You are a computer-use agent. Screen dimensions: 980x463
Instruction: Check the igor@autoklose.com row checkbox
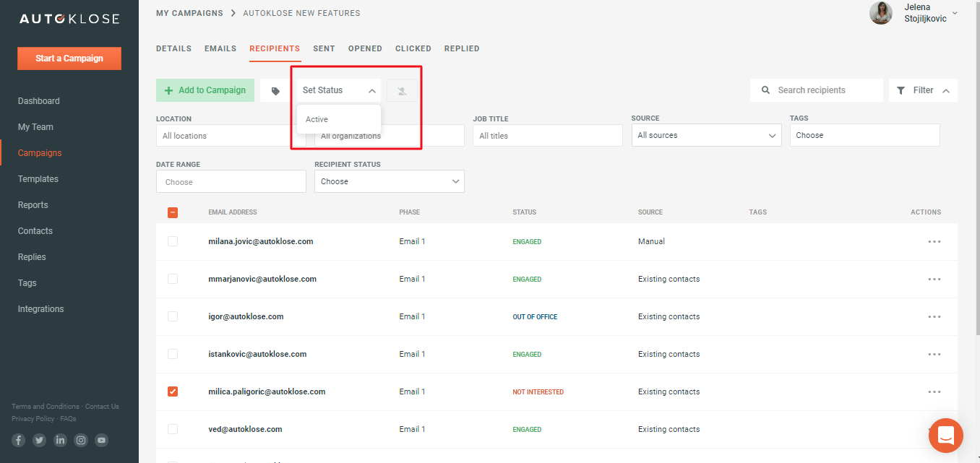click(173, 316)
